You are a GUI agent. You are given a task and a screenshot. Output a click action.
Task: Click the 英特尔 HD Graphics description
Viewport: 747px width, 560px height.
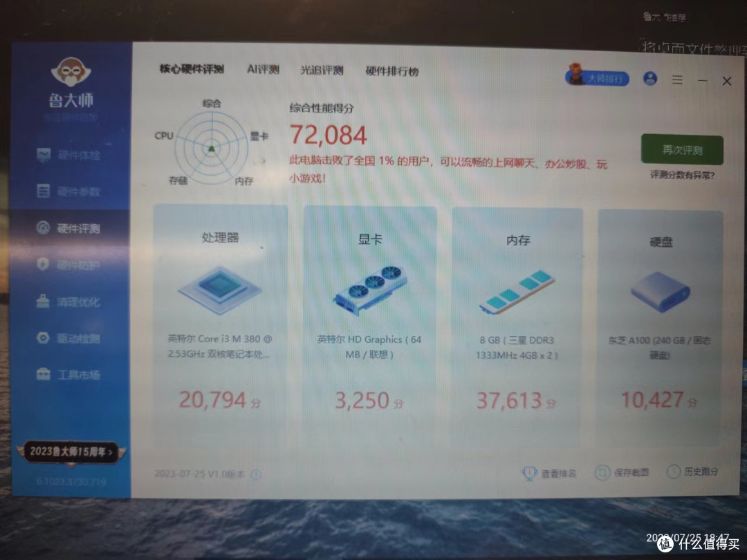(369, 346)
